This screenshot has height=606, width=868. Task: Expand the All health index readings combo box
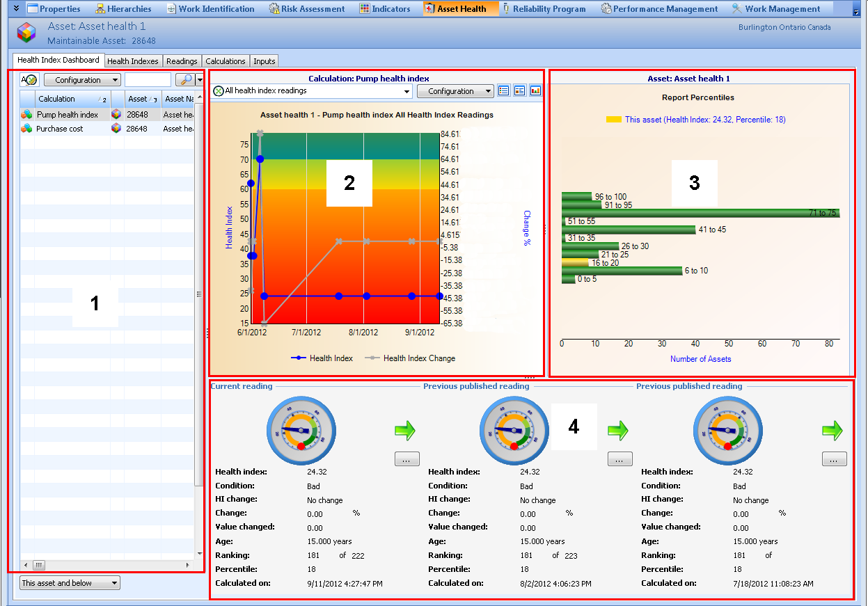407,91
